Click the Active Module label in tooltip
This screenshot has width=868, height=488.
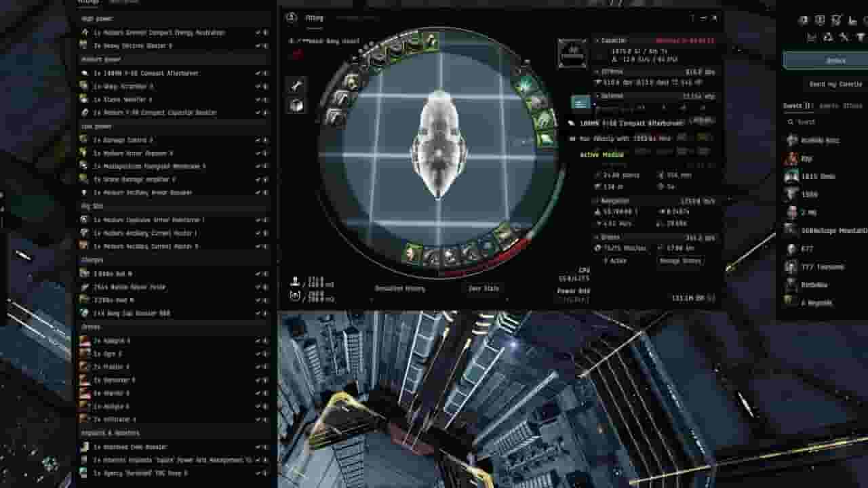click(601, 155)
